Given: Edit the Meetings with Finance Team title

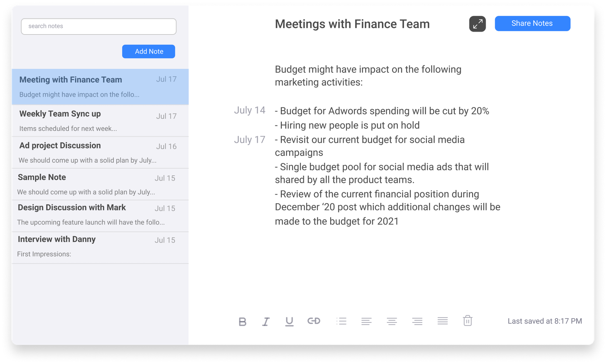Looking at the screenshot, I should (352, 24).
